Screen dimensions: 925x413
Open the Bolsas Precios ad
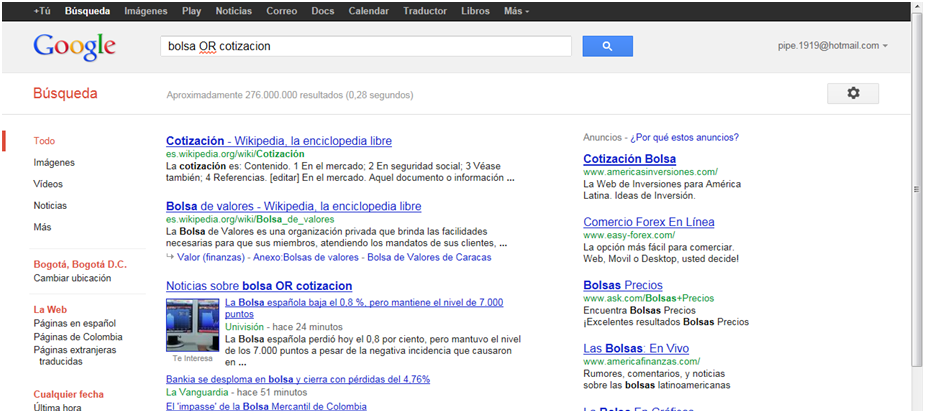[x=623, y=286]
